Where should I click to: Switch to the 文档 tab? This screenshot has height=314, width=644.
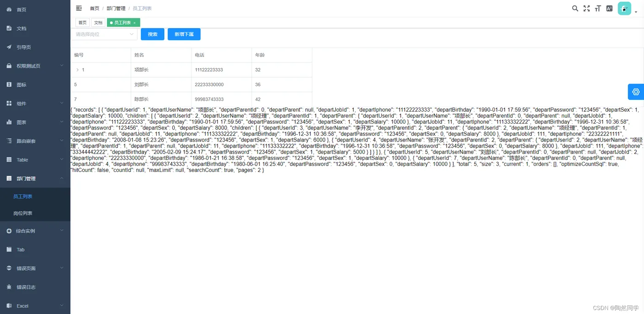click(98, 22)
